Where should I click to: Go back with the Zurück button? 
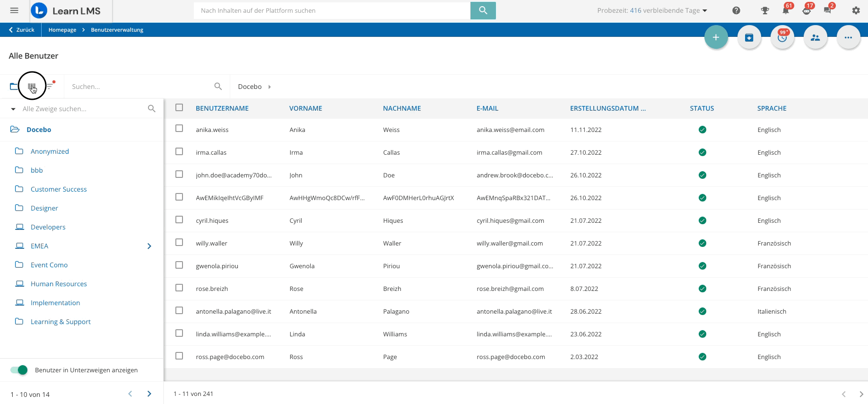pos(22,30)
